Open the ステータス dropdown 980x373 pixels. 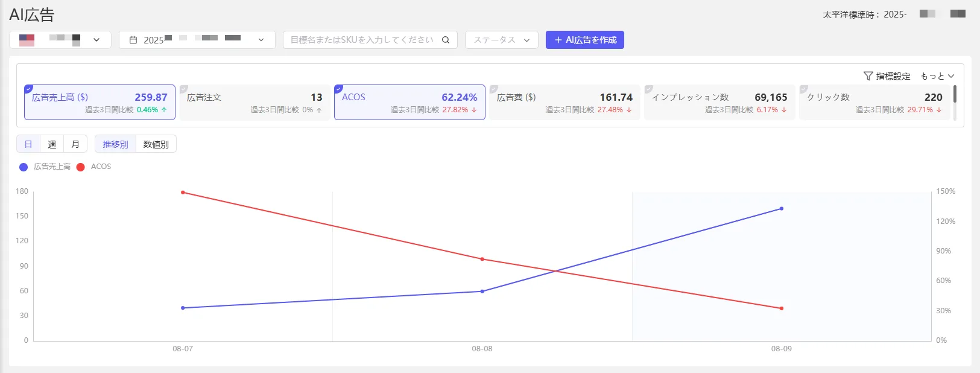502,40
